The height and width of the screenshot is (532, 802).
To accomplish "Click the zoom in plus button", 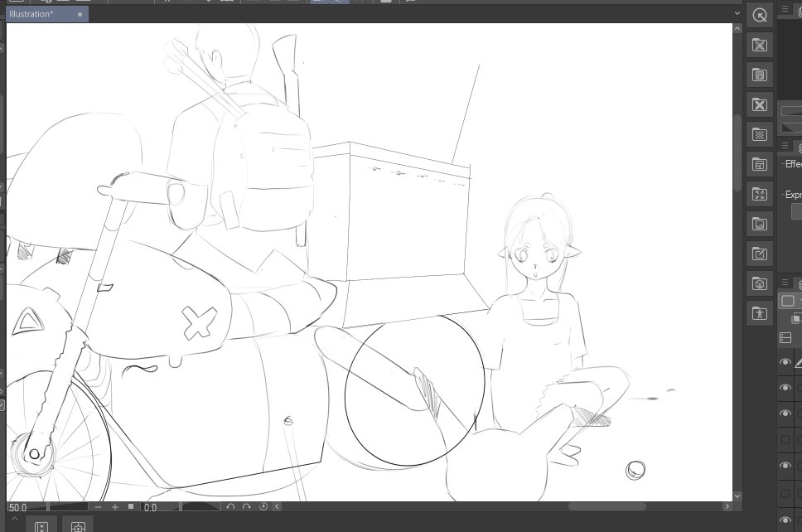I will point(115,507).
